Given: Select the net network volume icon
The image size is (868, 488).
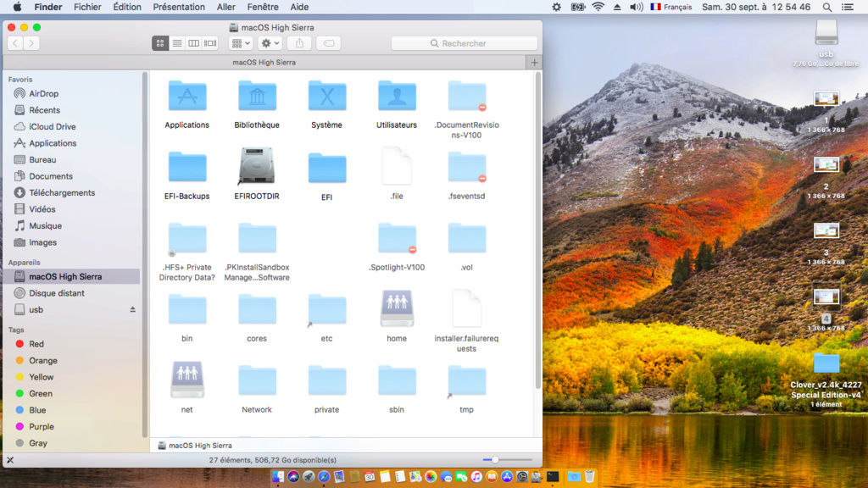Looking at the screenshot, I should click(x=187, y=380).
